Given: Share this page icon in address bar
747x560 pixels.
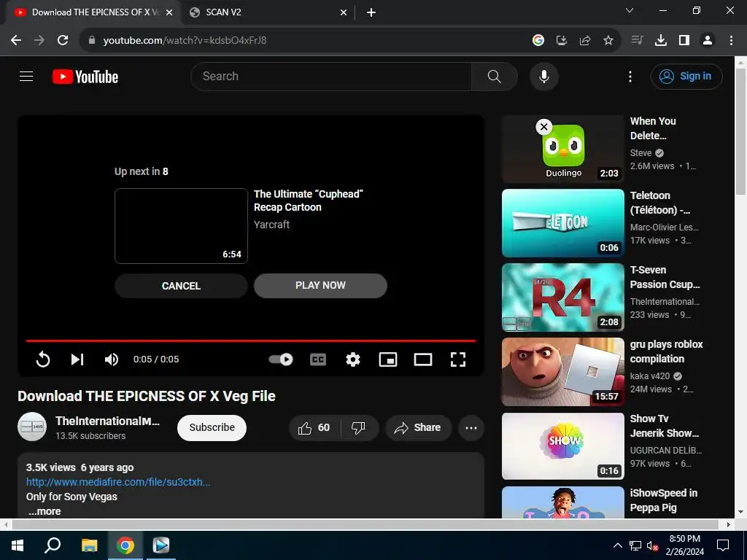Looking at the screenshot, I should click(584, 41).
